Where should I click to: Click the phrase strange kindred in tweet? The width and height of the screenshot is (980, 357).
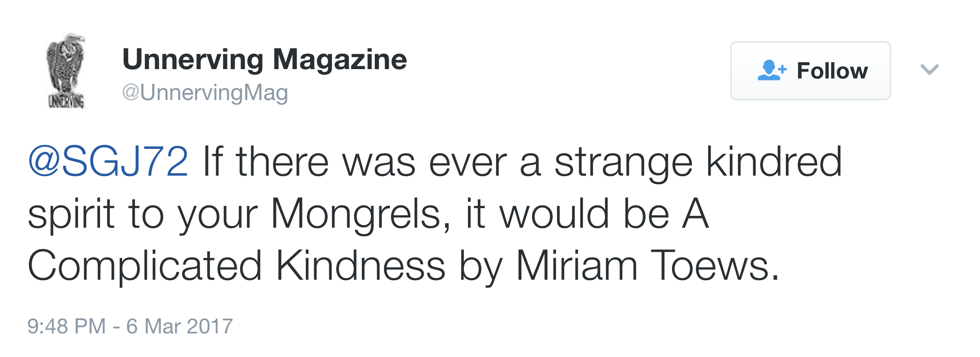[698, 162]
